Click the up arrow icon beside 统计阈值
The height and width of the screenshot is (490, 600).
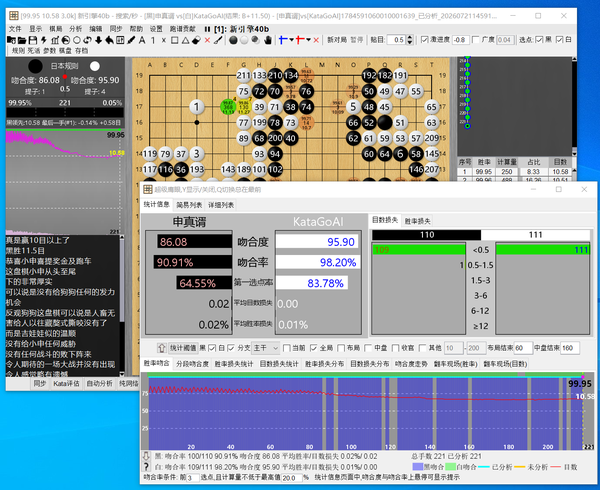click(x=161, y=348)
